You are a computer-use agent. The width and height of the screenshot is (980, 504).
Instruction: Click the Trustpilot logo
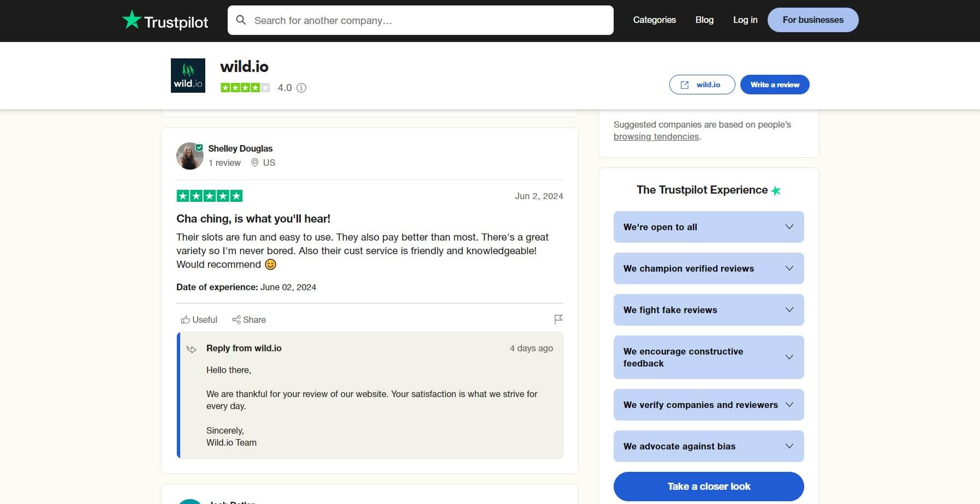tap(165, 20)
